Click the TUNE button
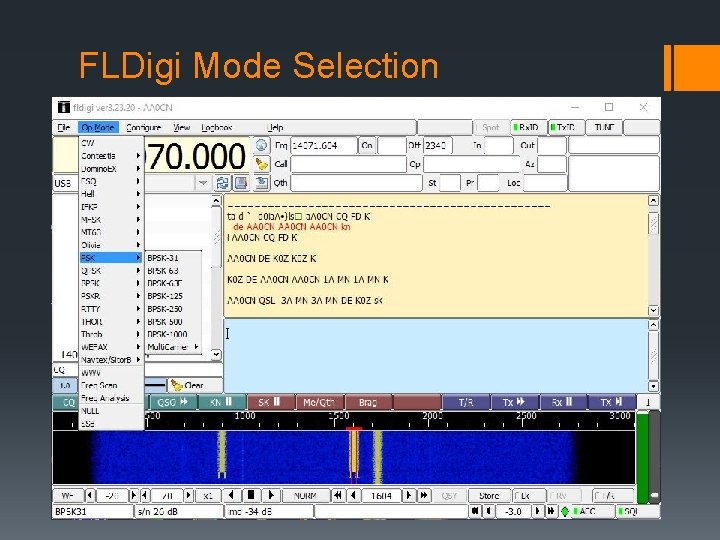This screenshot has width=720, height=540. [604, 127]
